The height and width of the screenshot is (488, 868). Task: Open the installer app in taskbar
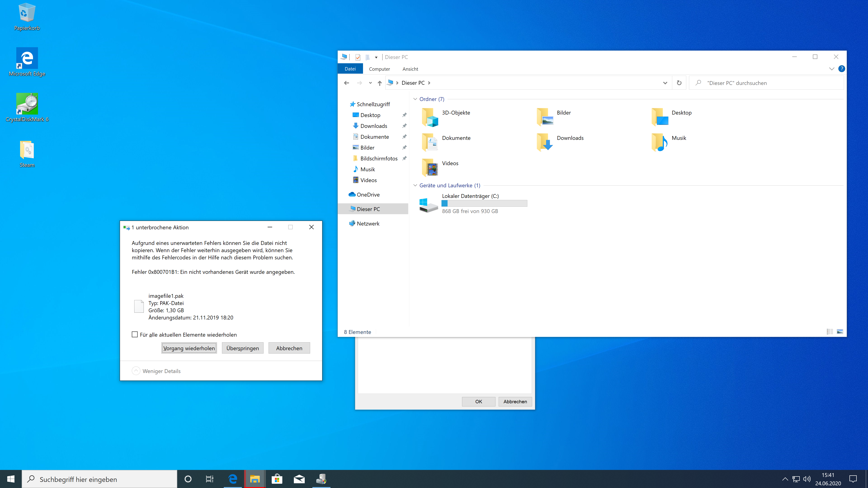pos(321,479)
